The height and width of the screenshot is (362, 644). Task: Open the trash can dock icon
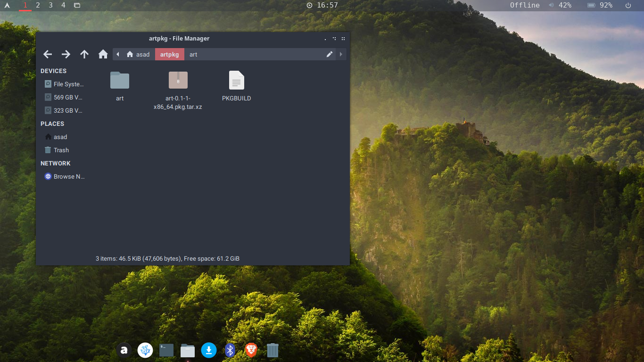(x=272, y=350)
